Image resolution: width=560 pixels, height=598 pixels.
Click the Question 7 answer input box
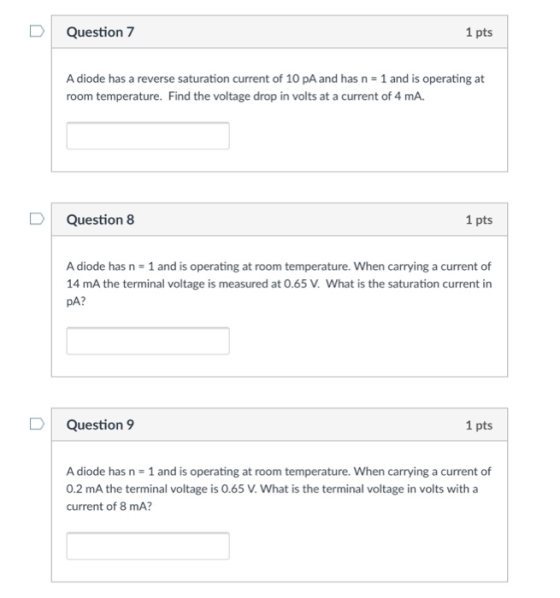click(x=148, y=136)
